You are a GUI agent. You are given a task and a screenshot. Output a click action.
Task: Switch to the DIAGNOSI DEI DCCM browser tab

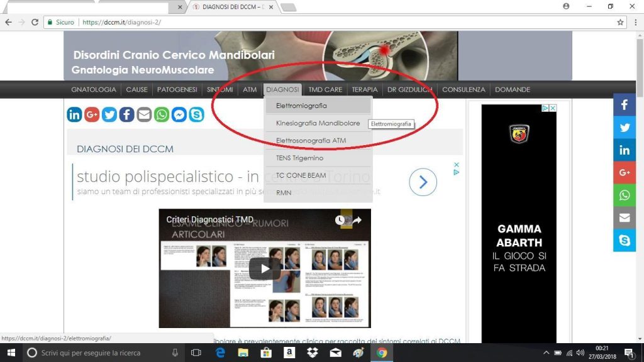pyautogui.click(x=233, y=7)
